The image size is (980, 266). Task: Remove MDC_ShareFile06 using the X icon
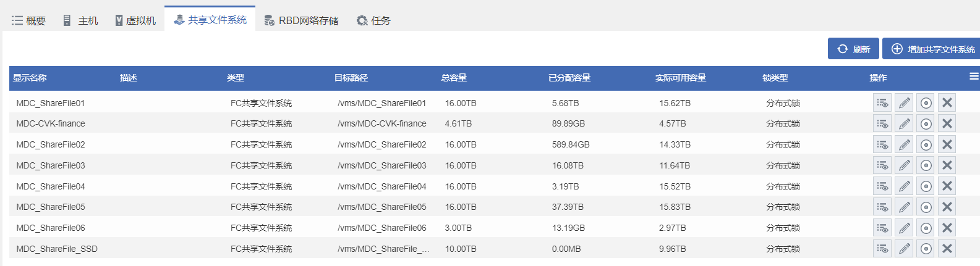click(947, 228)
